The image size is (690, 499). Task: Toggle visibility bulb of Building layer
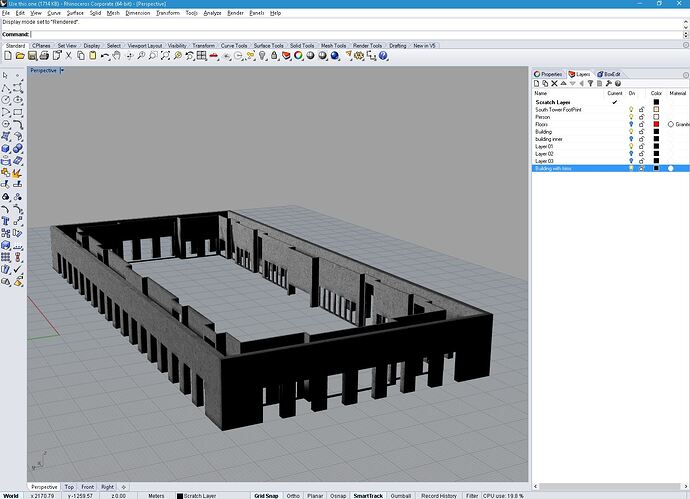(631, 132)
